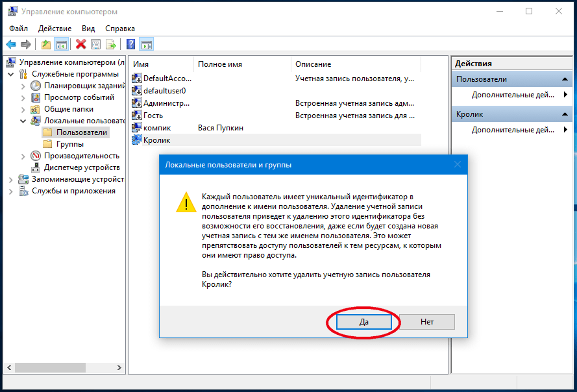Click the blue back arrow icon
Viewport: 577px width, 392px height.
[x=11, y=45]
